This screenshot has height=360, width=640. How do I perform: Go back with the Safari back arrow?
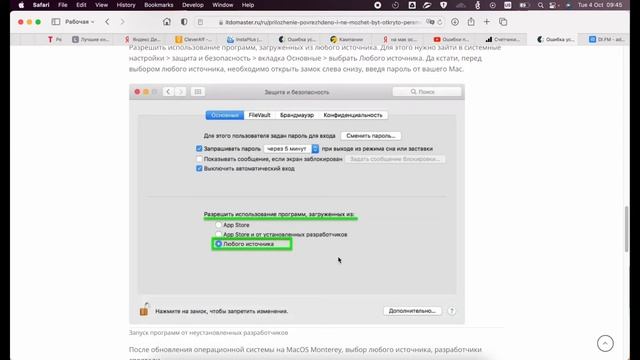107,22
